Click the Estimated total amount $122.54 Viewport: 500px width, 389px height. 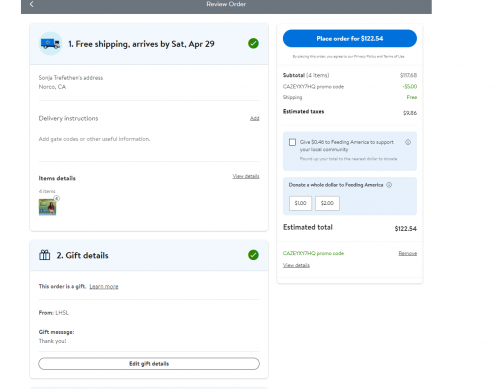tap(406, 228)
